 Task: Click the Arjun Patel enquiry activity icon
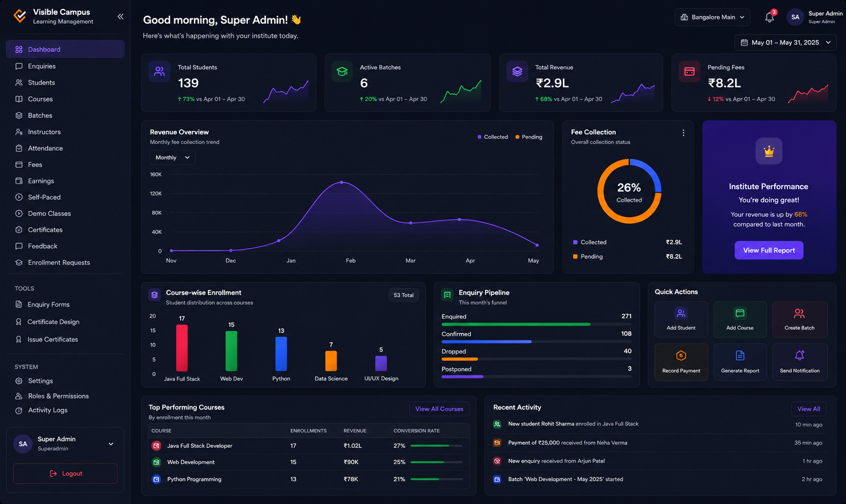point(497,461)
